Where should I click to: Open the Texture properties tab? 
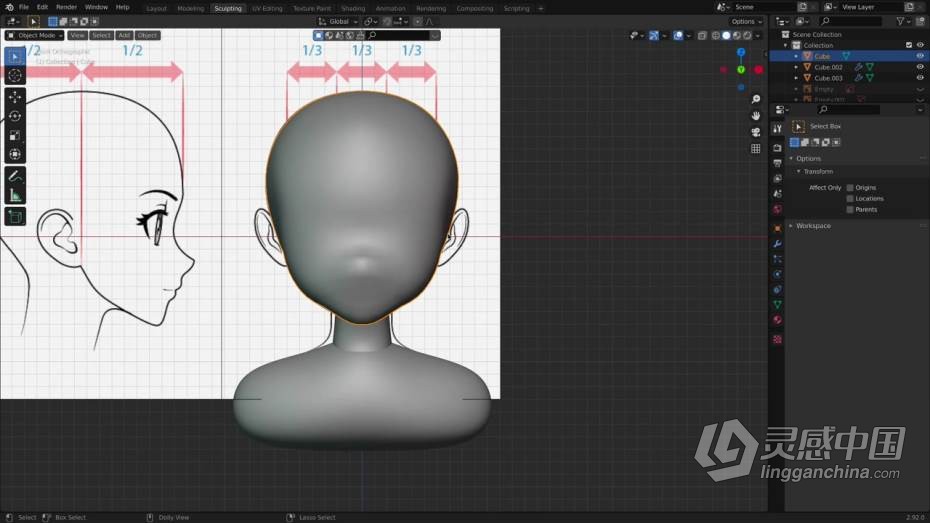tap(777, 339)
